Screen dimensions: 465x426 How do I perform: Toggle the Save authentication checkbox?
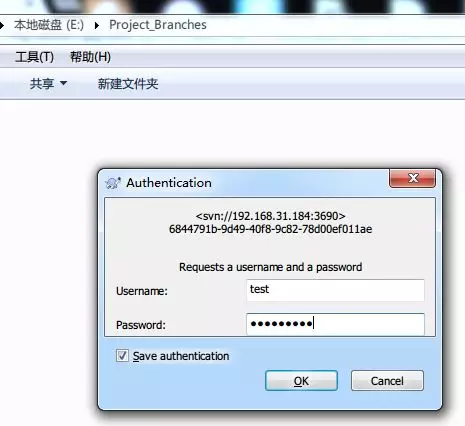pos(122,356)
